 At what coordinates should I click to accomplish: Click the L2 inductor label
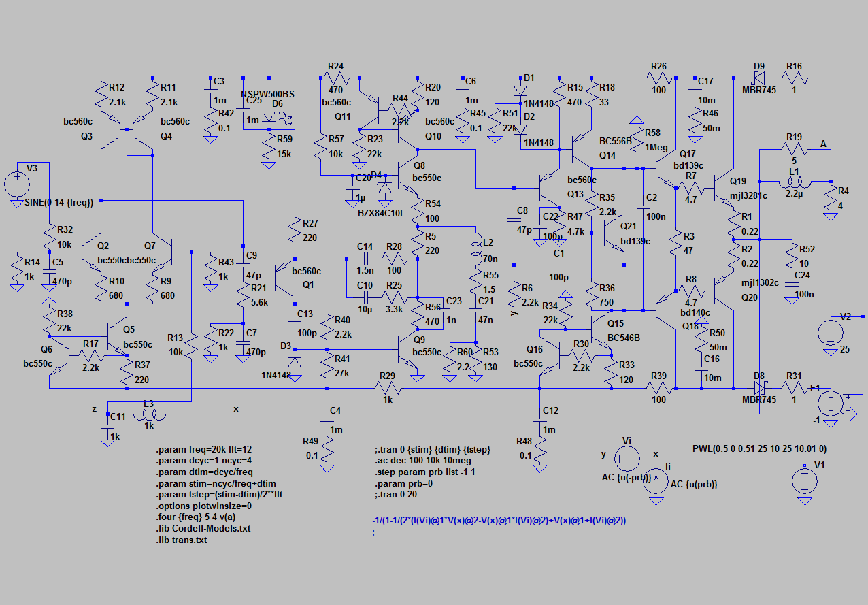488,243
